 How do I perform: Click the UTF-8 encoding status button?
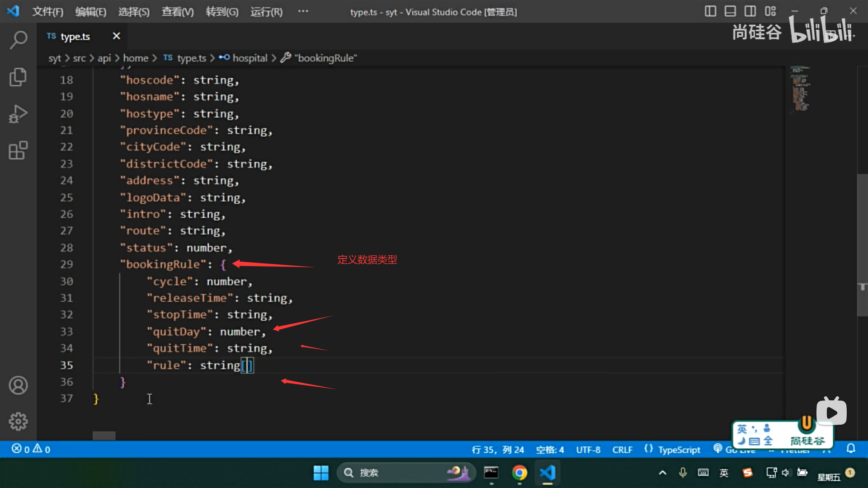point(588,450)
